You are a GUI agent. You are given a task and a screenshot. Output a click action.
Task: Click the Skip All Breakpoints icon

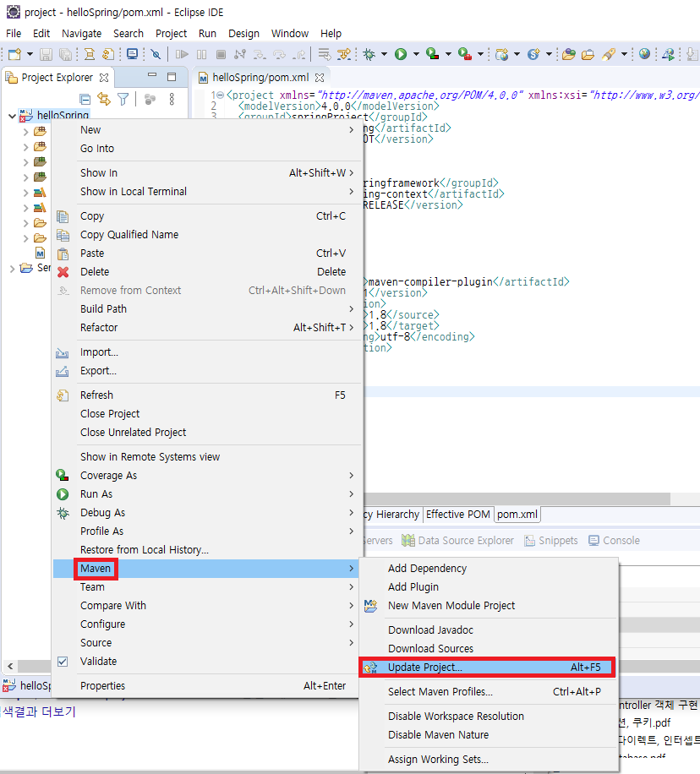(156, 54)
